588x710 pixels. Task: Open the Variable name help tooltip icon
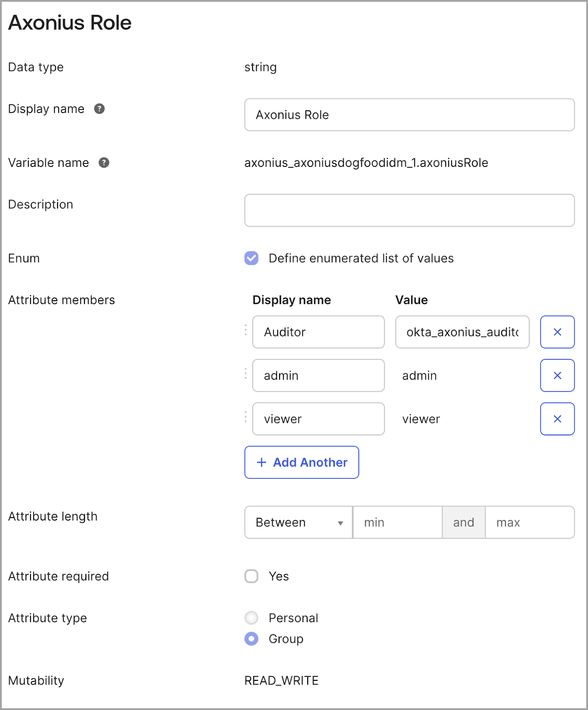[x=104, y=162]
